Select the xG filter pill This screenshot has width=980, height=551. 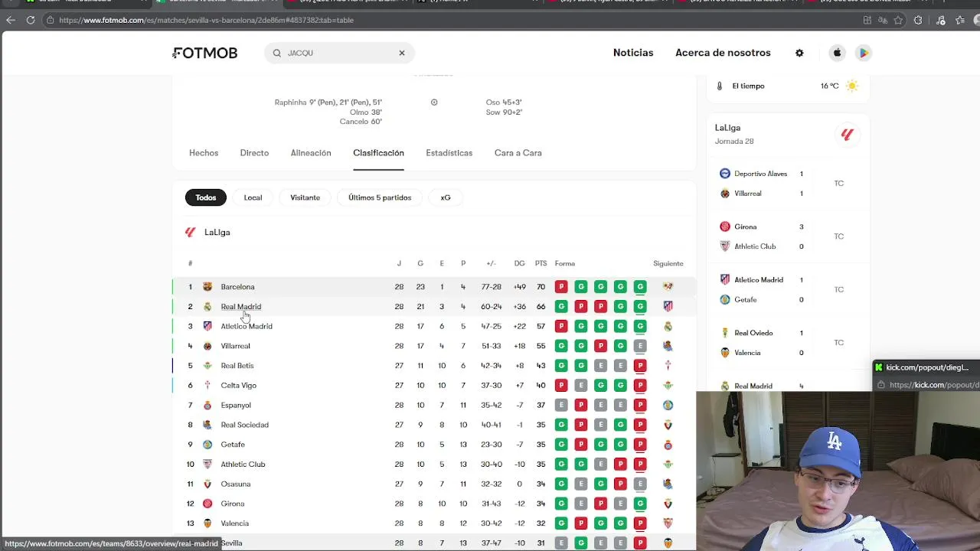pos(446,197)
